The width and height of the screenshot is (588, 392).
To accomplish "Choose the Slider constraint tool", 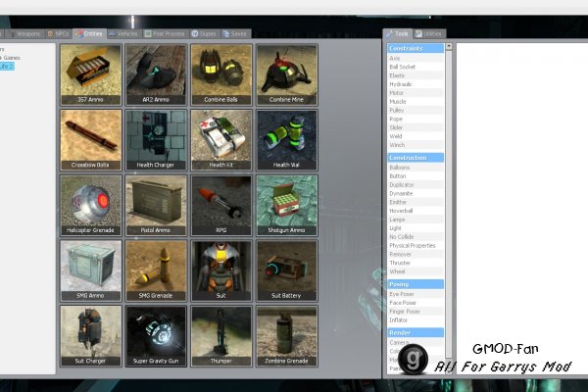I will click(416, 127).
